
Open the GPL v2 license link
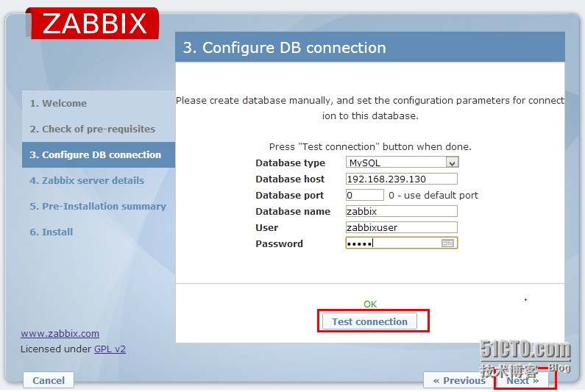tap(110, 349)
